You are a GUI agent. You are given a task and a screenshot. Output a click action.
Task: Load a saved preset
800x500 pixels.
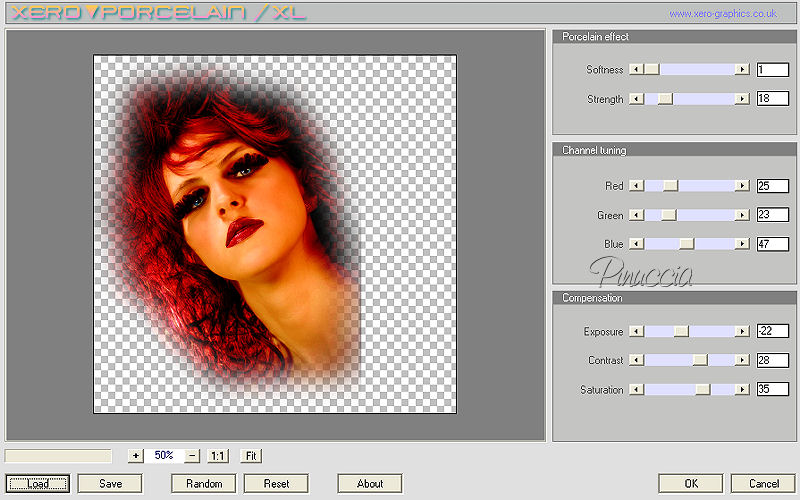[x=38, y=483]
